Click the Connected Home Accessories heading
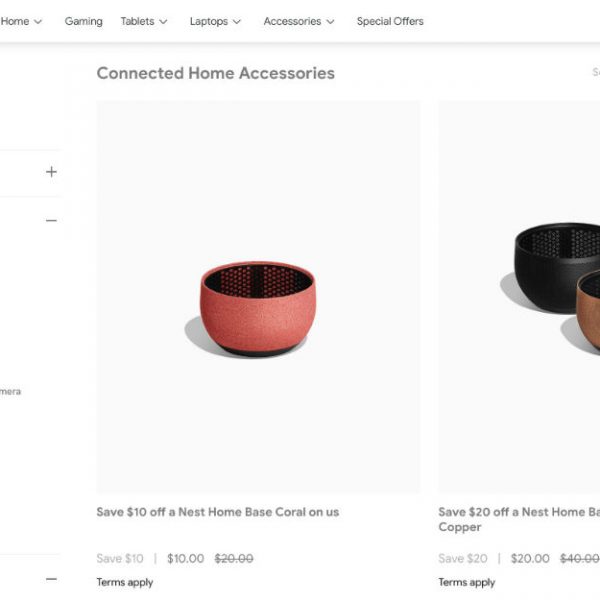This screenshot has width=600, height=600. [215, 73]
